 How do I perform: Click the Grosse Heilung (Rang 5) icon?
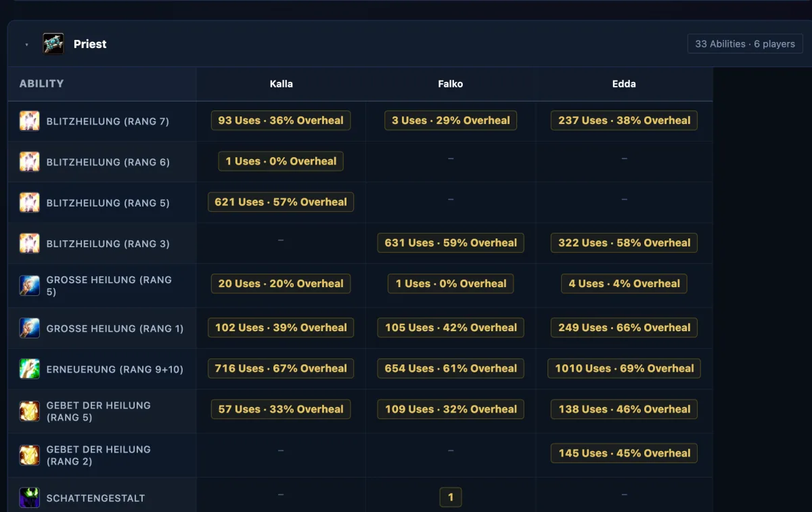coord(30,286)
